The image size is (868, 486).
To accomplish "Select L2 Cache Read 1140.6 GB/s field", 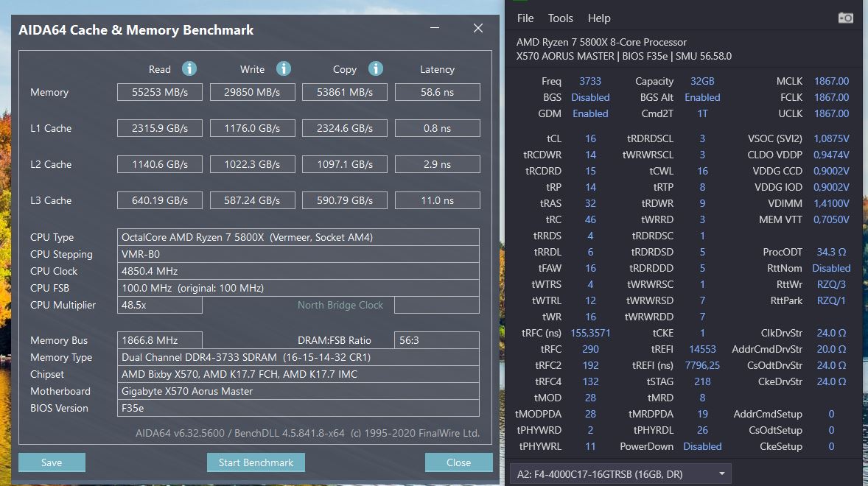I will pos(159,164).
